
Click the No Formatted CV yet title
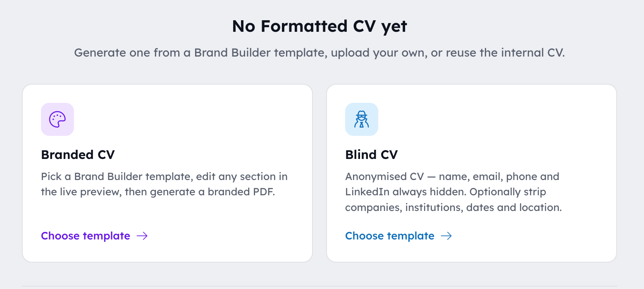click(320, 26)
